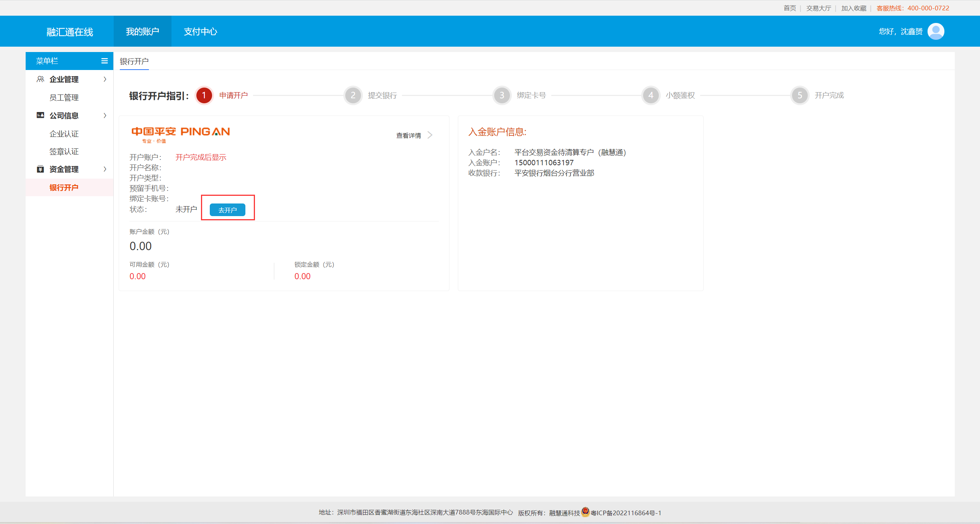Click the 融汇通在线 site title
The image size is (980, 524).
point(70,32)
